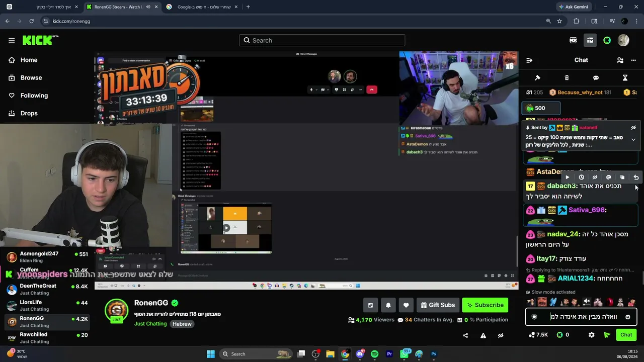Click the crossed-eye icon in message action bar
This screenshot has height=362, width=644.
(x=595, y=177)
